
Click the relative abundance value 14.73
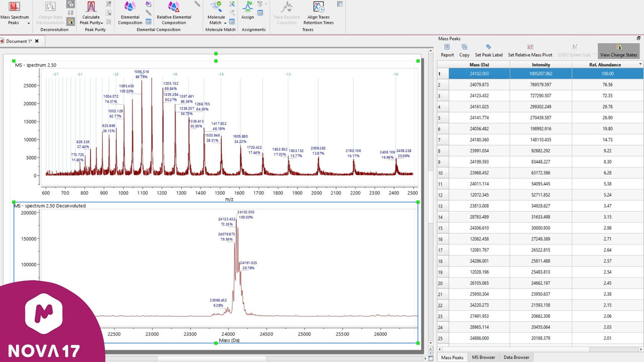pos(607,140)
